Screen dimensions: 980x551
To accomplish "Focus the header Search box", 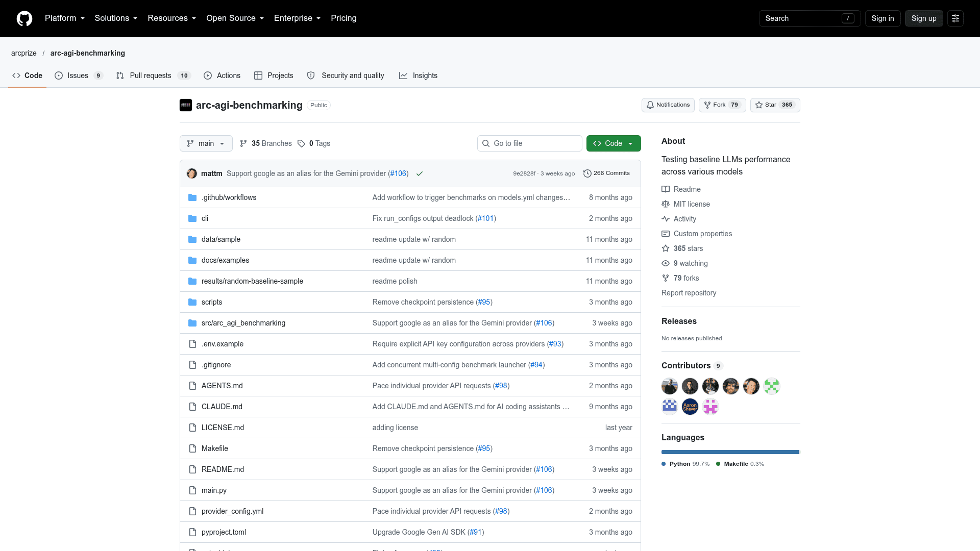I will pyautogui.click(x=810, y=18).
